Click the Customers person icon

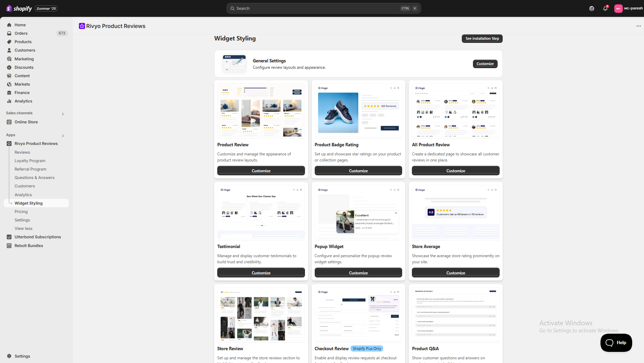coord(9,50)
